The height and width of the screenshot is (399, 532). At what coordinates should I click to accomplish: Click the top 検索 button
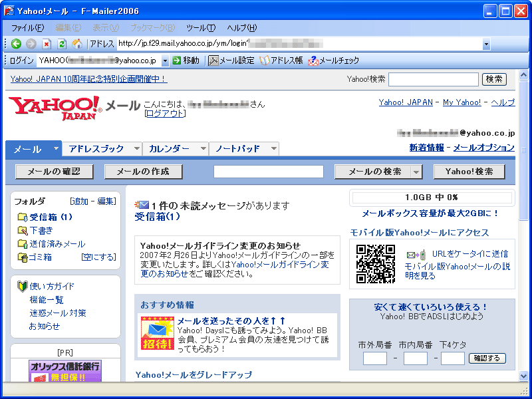tap(494, 79)
